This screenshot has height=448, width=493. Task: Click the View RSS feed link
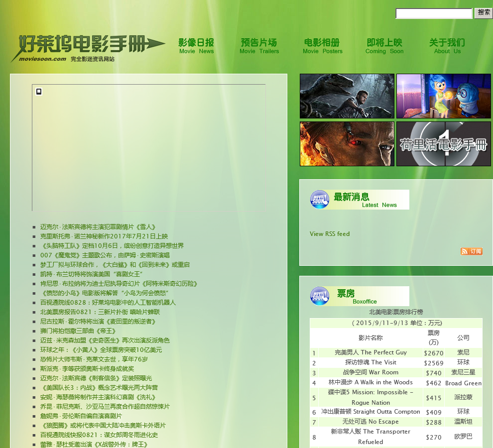point(330,234)
